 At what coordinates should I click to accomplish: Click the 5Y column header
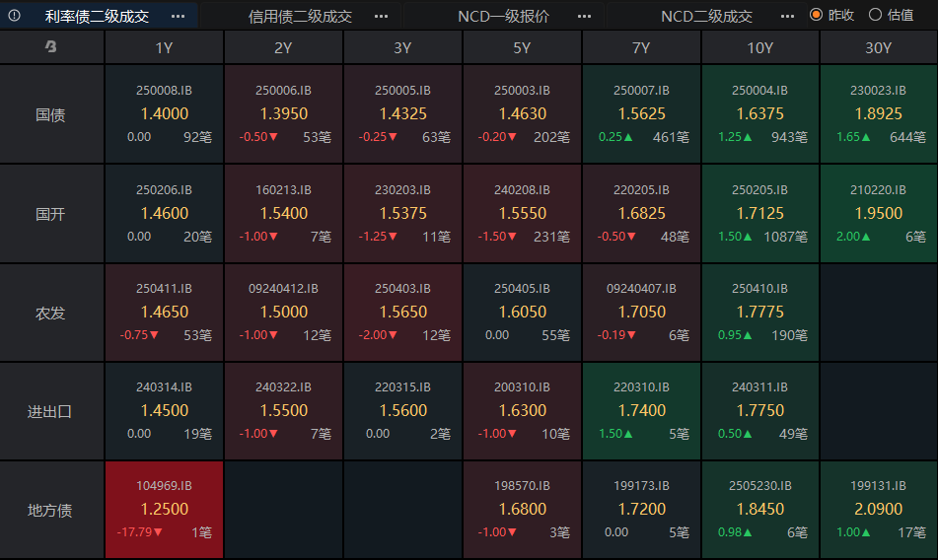(x=522, y=47)
